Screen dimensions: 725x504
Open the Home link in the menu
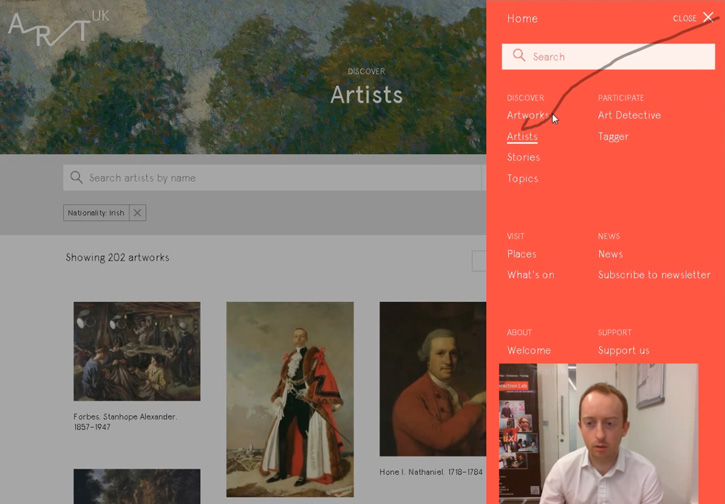point(522,18)
